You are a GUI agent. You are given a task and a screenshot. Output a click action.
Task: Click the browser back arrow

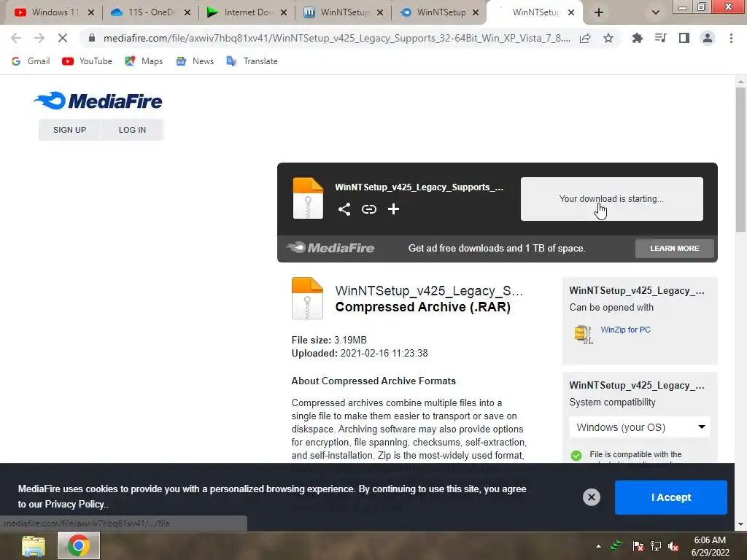(16, 38)
